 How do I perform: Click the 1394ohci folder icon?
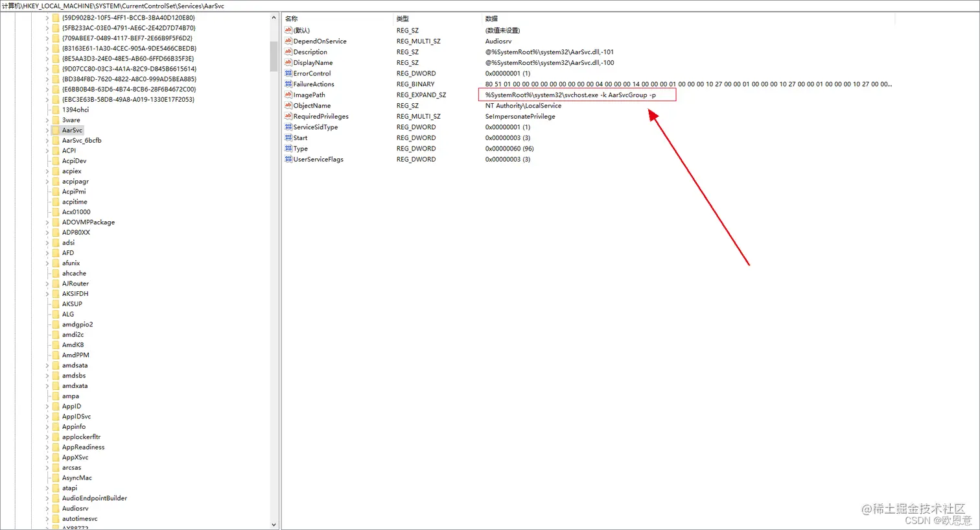(56, 110)
